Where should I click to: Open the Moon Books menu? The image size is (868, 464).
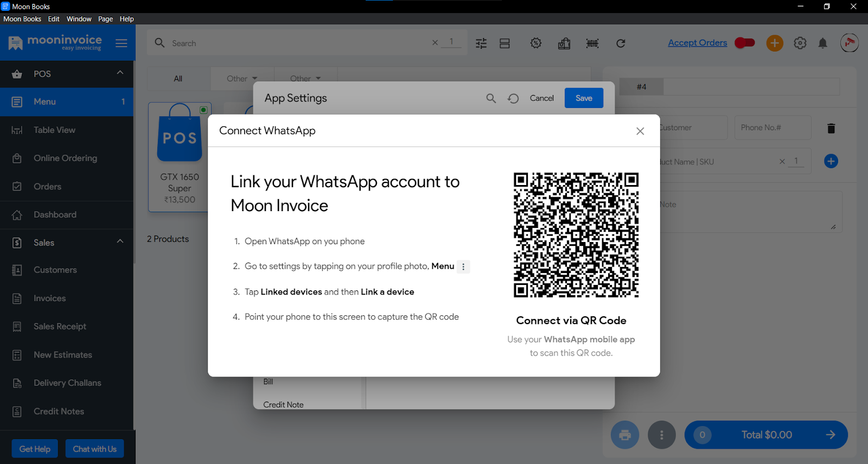coord(22,19)
